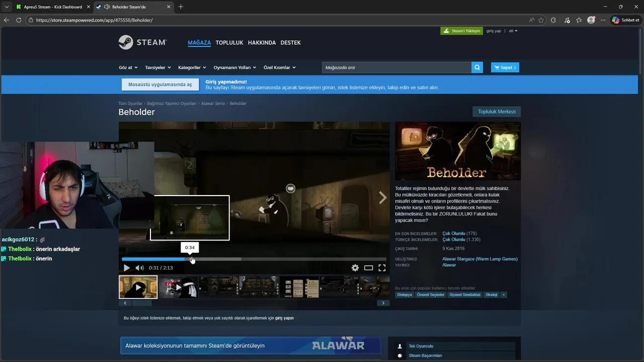This screenshot has height=362, width=644.
Task: Open a new browser tab
Action: pyautogui.click(x=181, y=7)
